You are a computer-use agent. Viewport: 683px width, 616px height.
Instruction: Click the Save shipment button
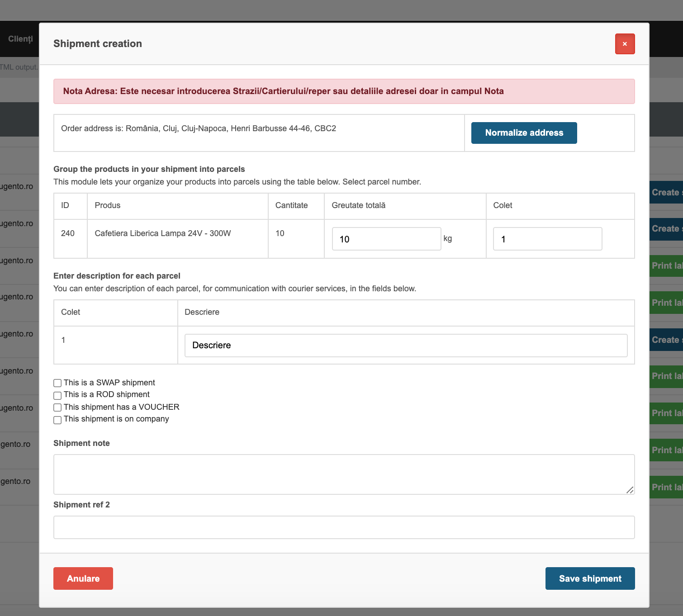[x=590, y=578]
